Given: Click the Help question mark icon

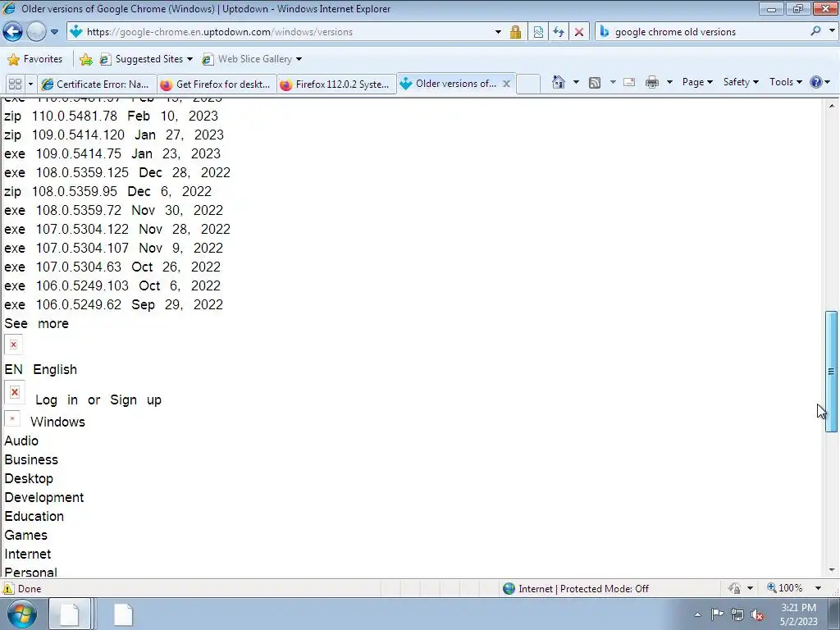Looking at the screenshot, I should click(x=816, y=82).
